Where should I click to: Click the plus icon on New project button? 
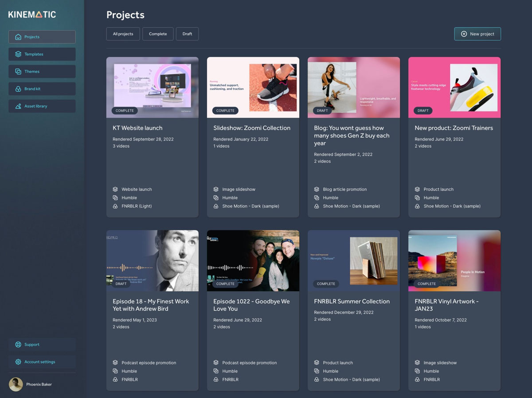coord(463,34)
